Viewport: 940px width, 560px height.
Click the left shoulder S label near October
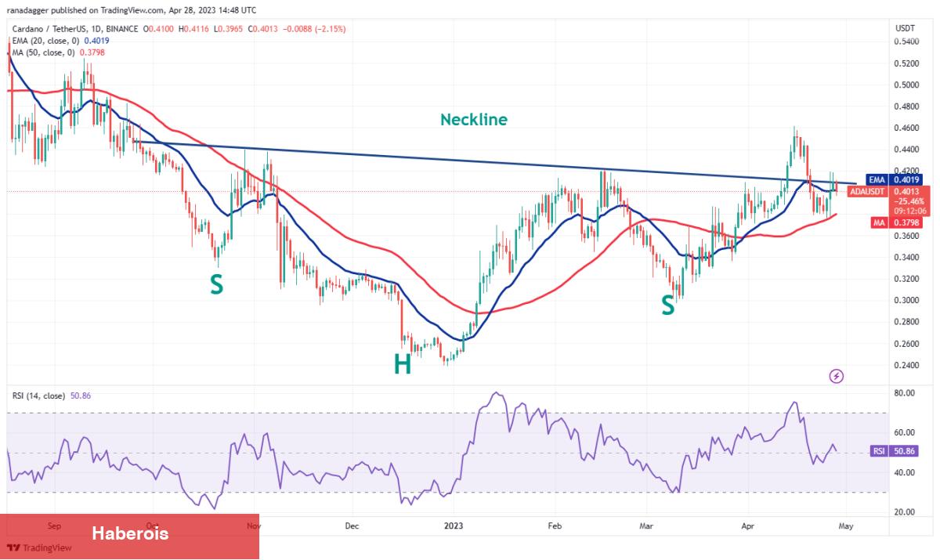pyautogui.click(x=216, y=284)
